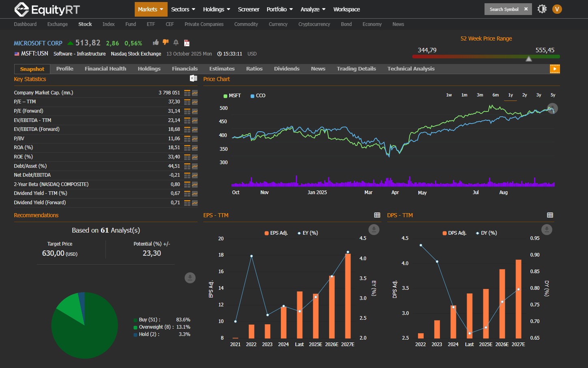Open the alert bell for MSFT
This screenshot has width=588, height=368.
tap(176, 42)
